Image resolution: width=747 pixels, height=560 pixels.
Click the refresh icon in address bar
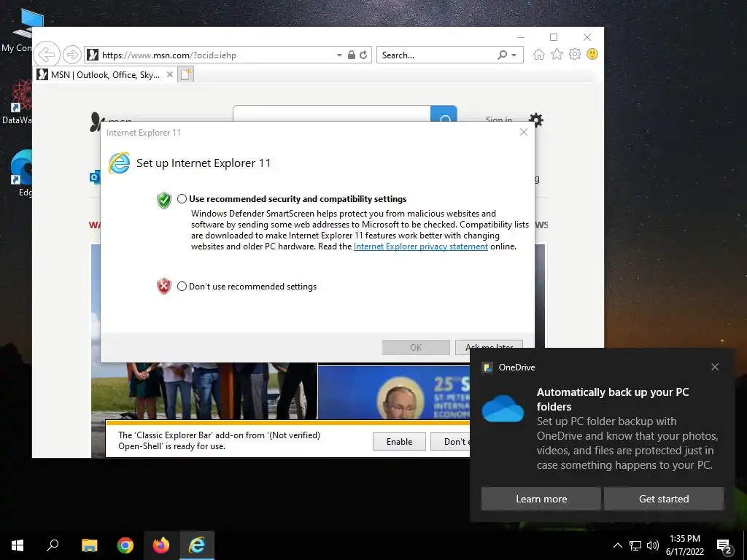click(363, 55)
